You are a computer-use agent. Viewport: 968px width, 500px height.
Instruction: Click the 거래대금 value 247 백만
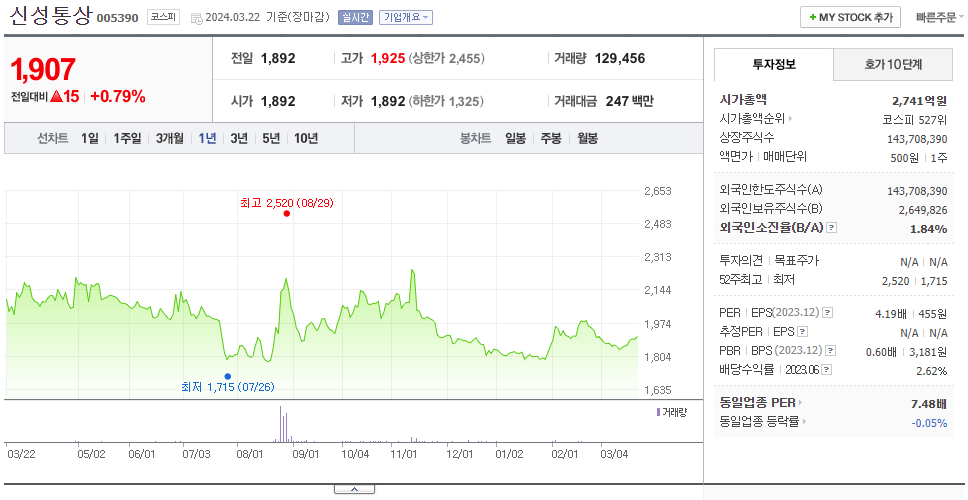coord(630,101)
